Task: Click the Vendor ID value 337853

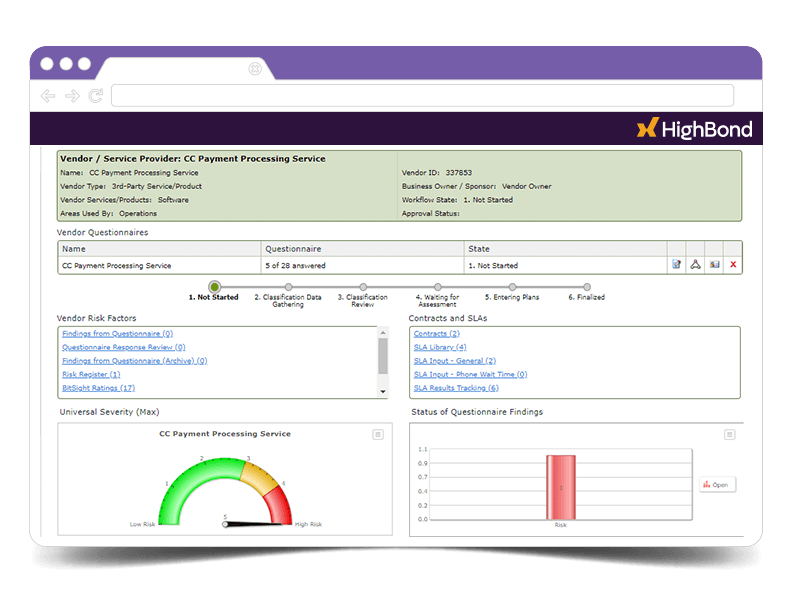Action: 459,172
